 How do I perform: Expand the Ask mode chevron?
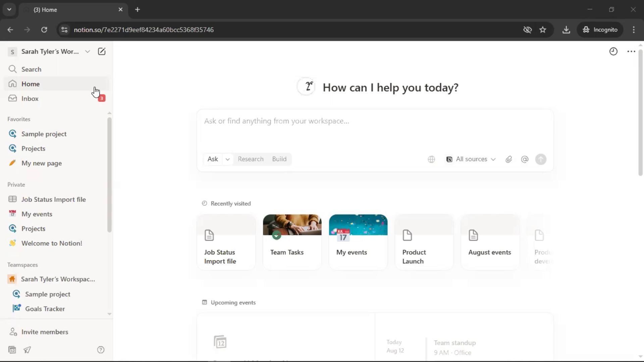tap(227, 159)
